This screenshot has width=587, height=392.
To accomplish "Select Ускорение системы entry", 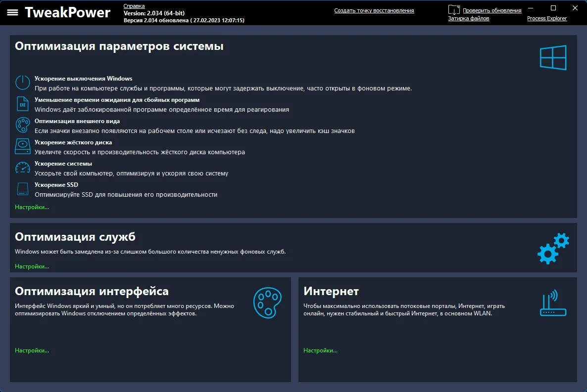I will pyautogui.click(x=63, y=164).
